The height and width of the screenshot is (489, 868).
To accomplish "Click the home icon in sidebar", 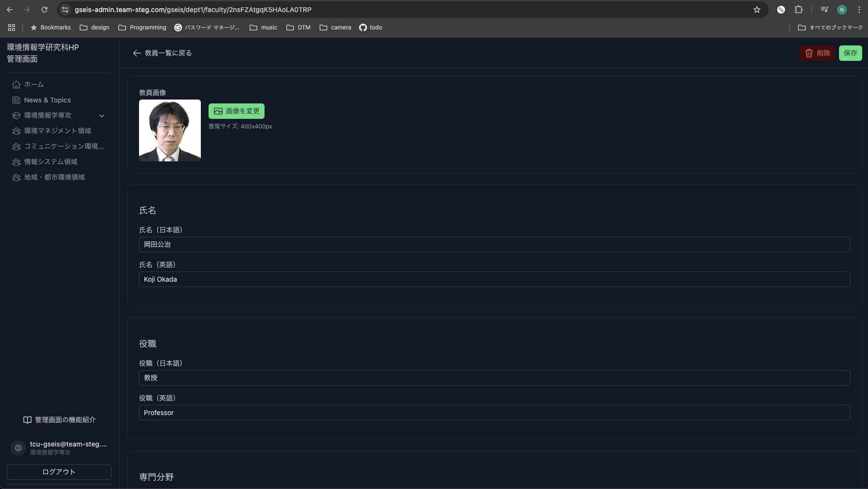I will (16, 85).
